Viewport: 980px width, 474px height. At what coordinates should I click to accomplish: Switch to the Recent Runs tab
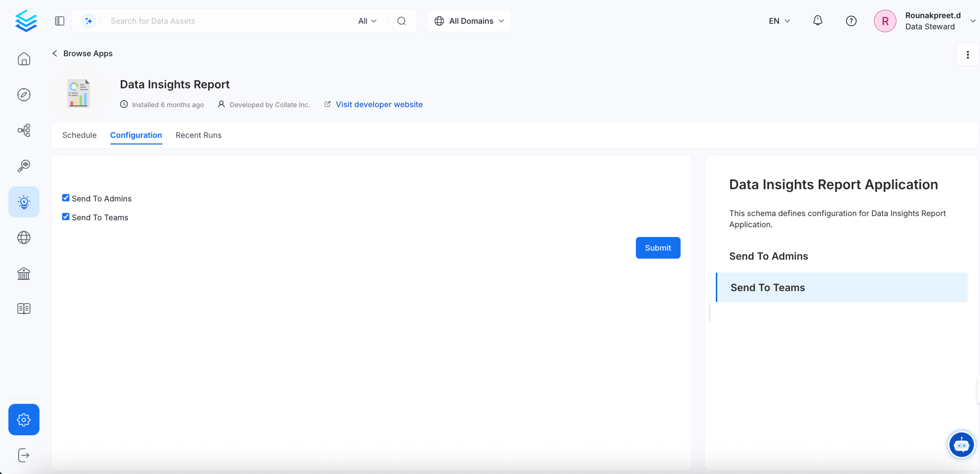pos(198,135)
